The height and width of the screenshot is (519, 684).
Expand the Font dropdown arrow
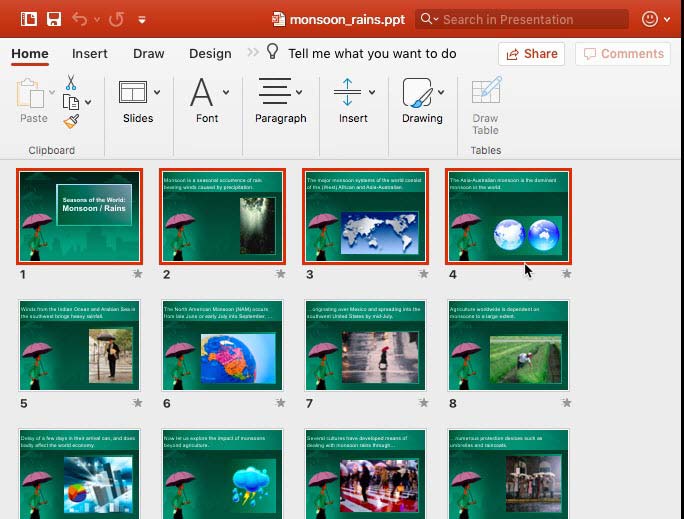coord(226,92)
